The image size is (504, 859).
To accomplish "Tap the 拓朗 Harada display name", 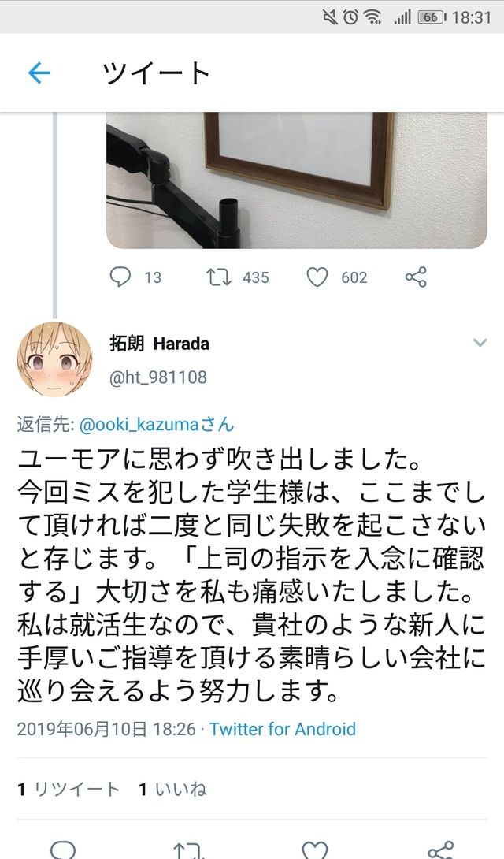I will 159,344.
